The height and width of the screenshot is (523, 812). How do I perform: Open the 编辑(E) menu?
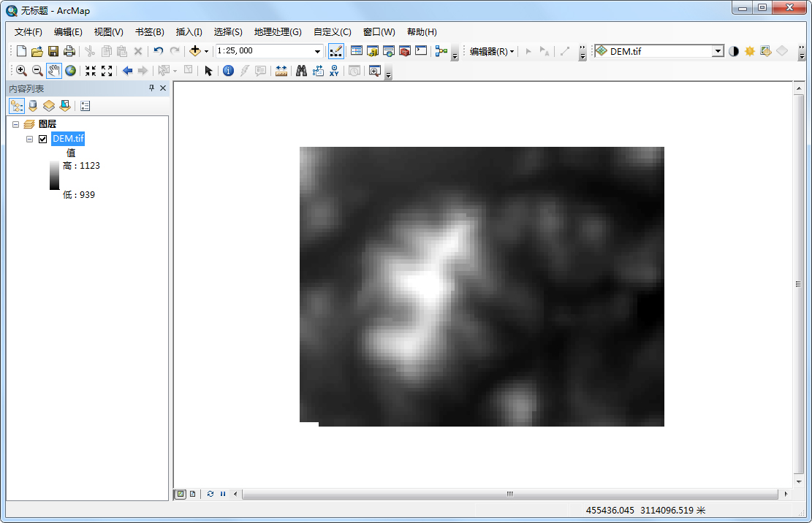pos(68,32)
